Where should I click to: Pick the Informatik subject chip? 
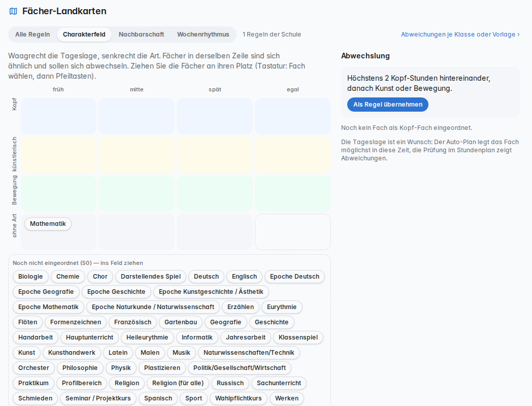pyautogui.click(x=197, y=337)
